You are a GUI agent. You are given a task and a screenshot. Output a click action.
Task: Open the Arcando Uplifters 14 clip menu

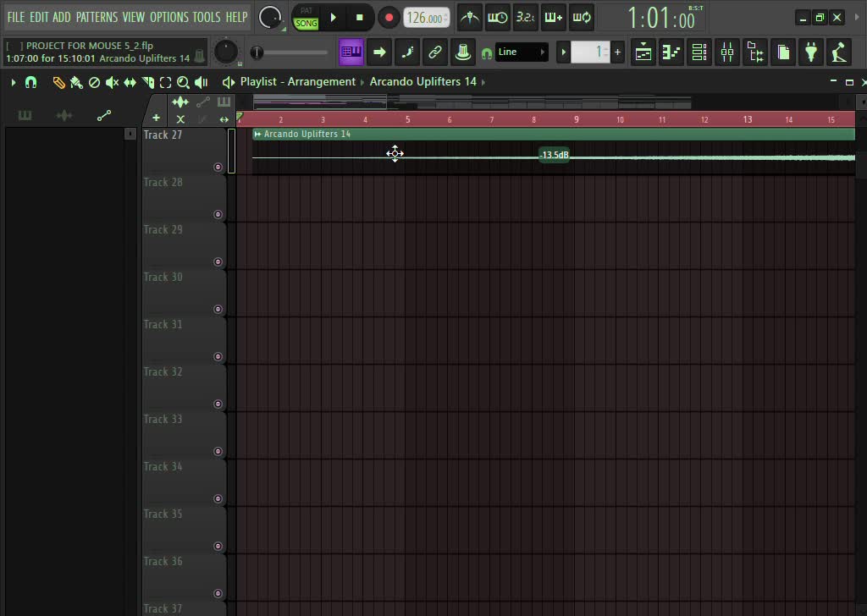click(258, 134)
